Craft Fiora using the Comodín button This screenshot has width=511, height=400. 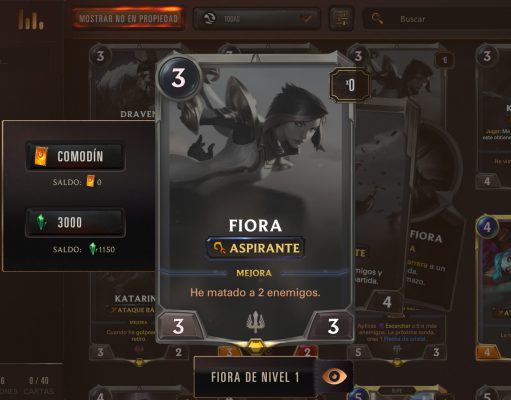pos(75,156)
